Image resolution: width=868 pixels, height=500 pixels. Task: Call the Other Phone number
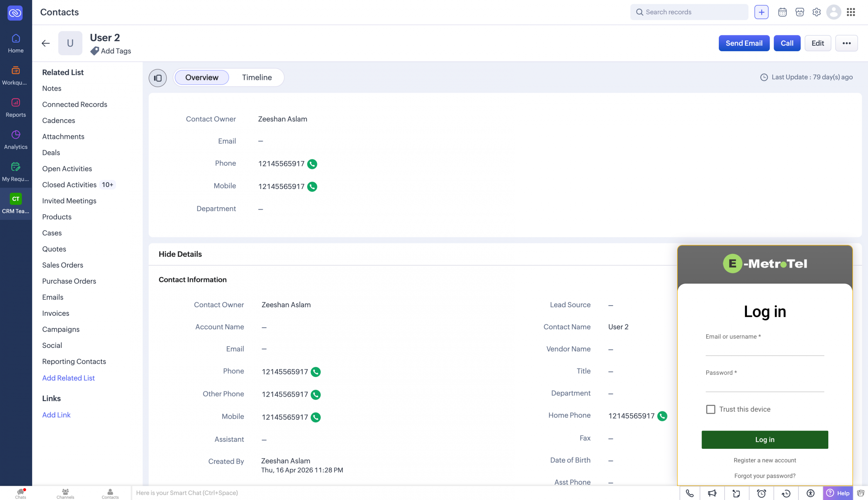315,395
